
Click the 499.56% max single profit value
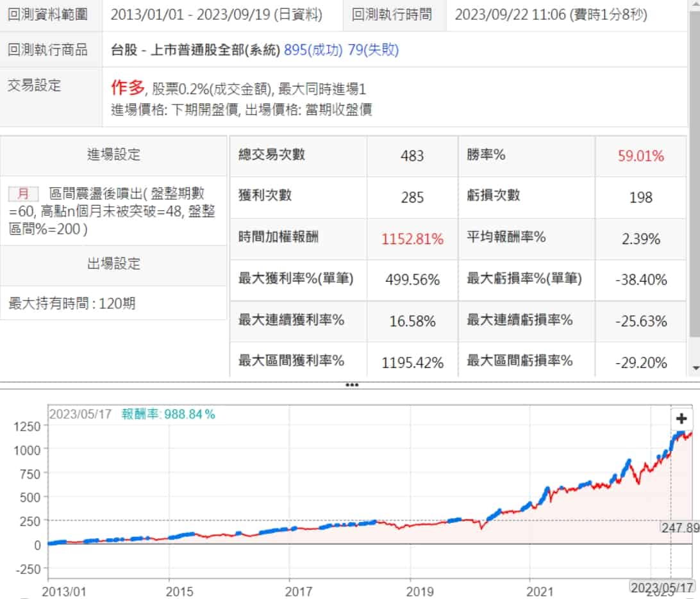(x=412, y=280)
